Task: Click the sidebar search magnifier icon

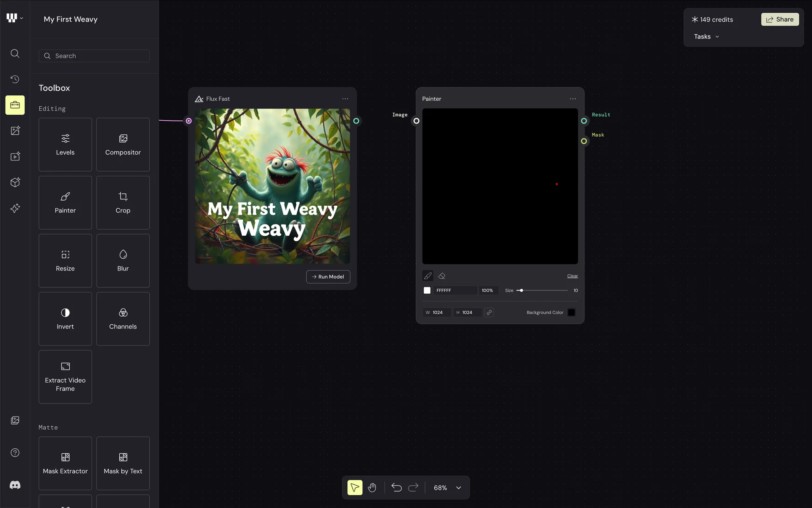Action: point(15,53)
